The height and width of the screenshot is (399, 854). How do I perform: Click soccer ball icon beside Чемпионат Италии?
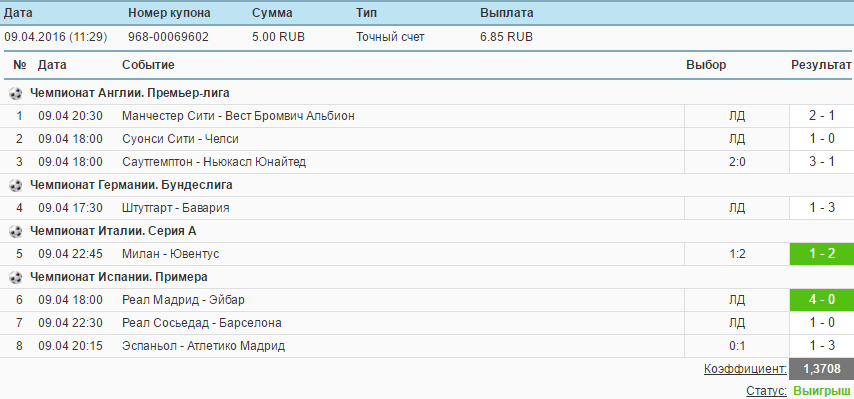pyautogui.click(x=15, y=231)
